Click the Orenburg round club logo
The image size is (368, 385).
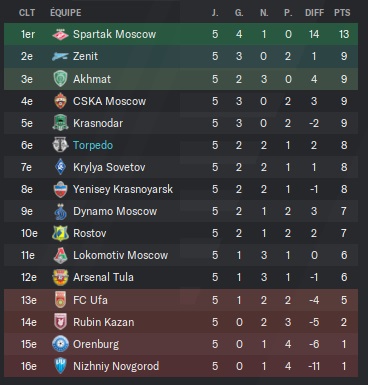[x=60, y=344]
